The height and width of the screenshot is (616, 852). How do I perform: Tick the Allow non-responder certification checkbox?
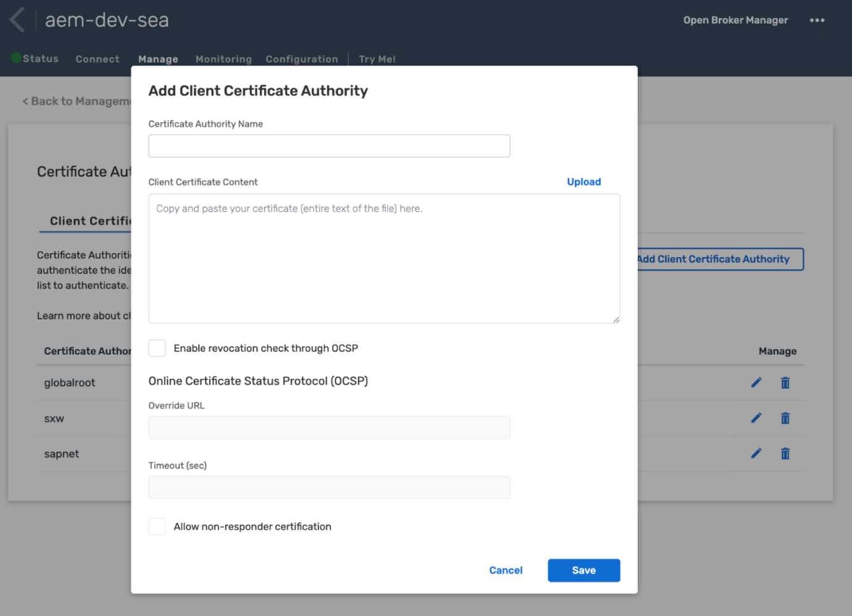click(x=157, y=526)
